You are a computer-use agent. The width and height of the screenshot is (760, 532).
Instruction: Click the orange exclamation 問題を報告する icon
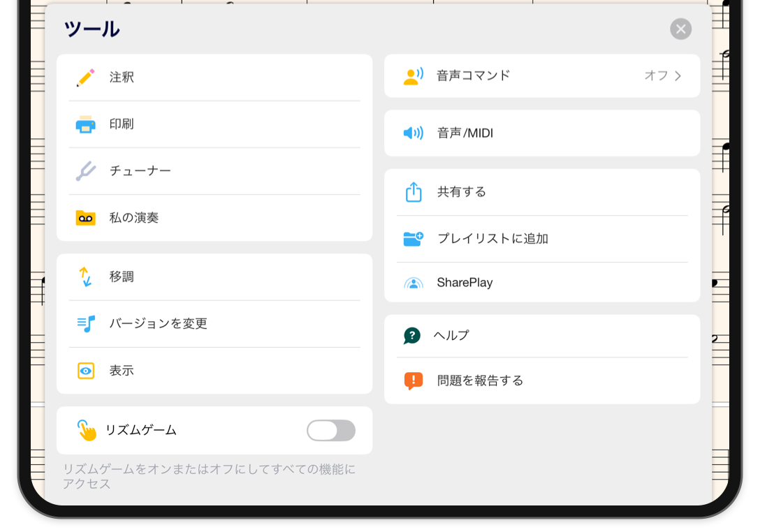pos(414,380)
